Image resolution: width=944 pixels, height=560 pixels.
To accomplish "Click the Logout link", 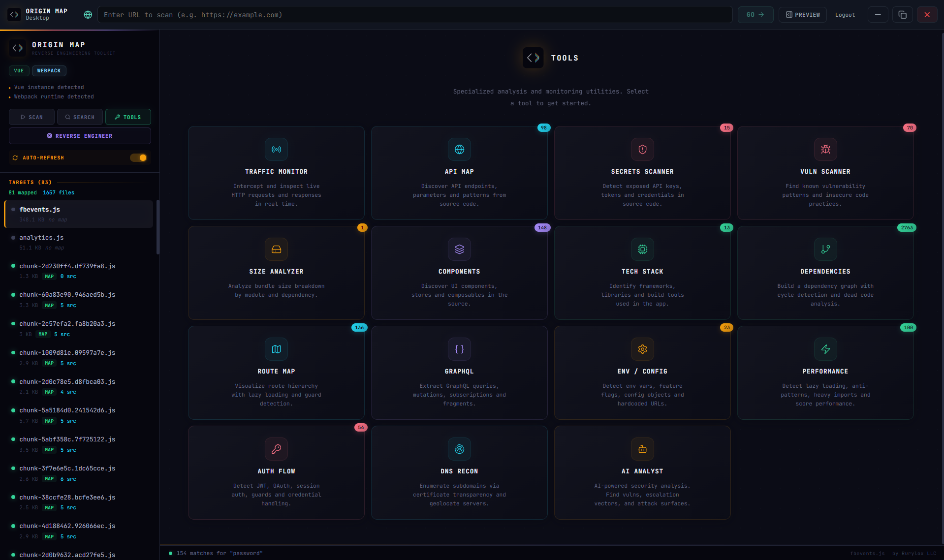I will click(845, 14).
